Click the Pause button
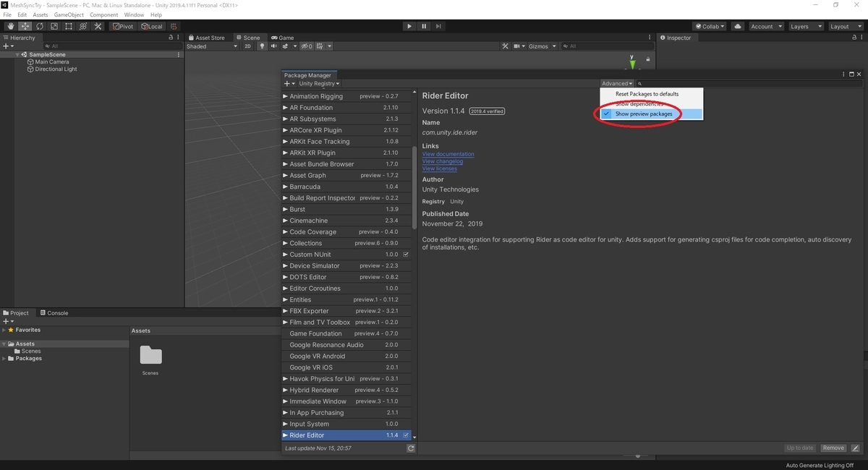 424,26
